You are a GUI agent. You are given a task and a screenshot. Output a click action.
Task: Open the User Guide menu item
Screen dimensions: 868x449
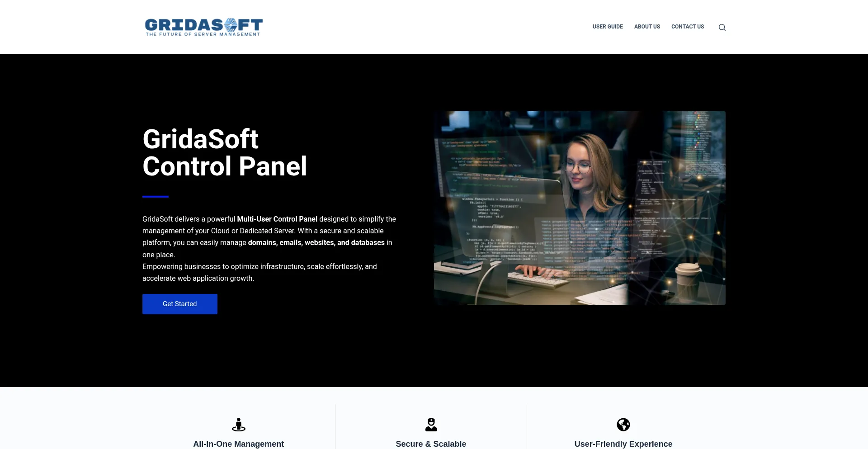pyautogui.click(x=608, y=27)
